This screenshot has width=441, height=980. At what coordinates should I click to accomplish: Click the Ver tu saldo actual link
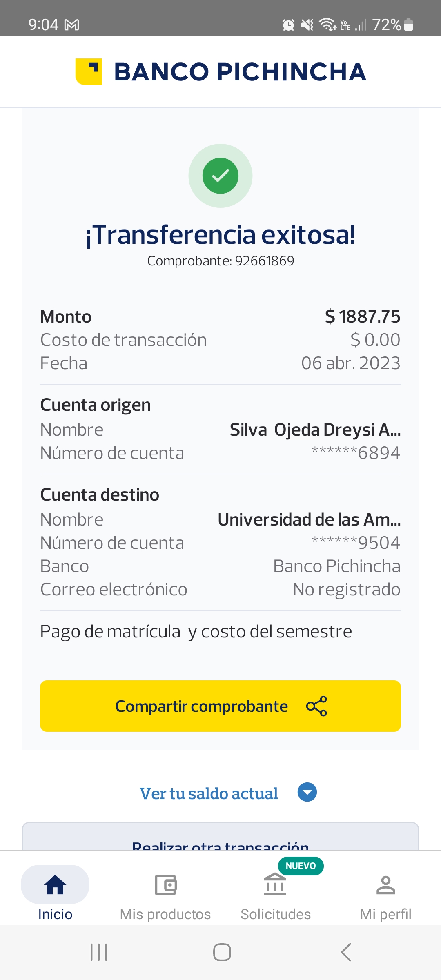pyautogui.click(x=209, y=793)
